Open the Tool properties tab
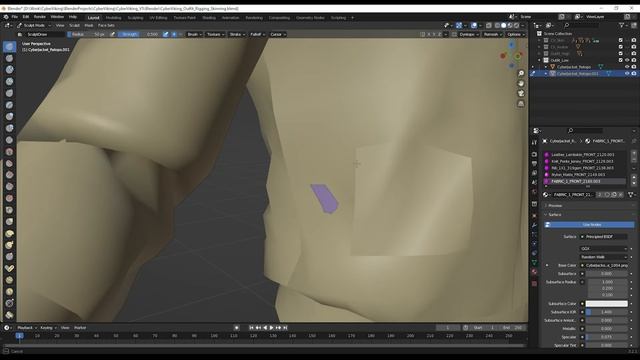The height and width of the screenshot is (360, 640). click(534, 142)
